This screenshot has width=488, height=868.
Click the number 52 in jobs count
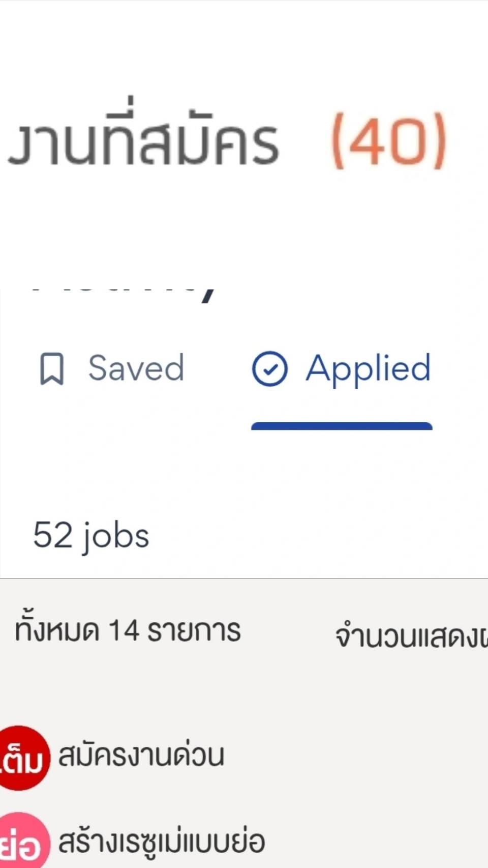tap(53, 535)
